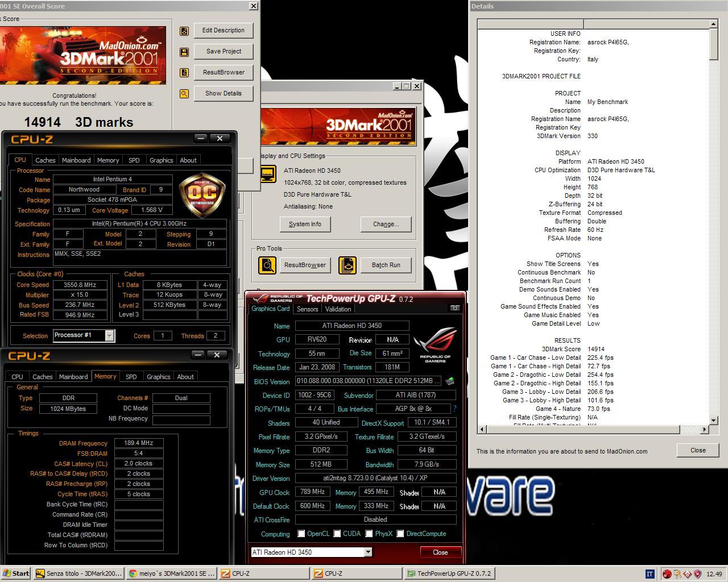Toggle the OpenCL checkbox
Image resolution: width=728 pixels, height=582 pixels.
[301, 534]
